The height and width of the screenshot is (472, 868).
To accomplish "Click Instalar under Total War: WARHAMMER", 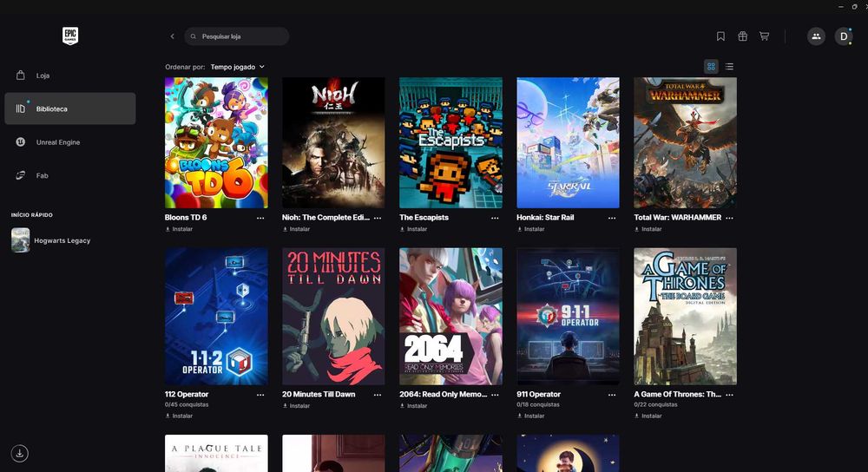I will tap(648, 229).
